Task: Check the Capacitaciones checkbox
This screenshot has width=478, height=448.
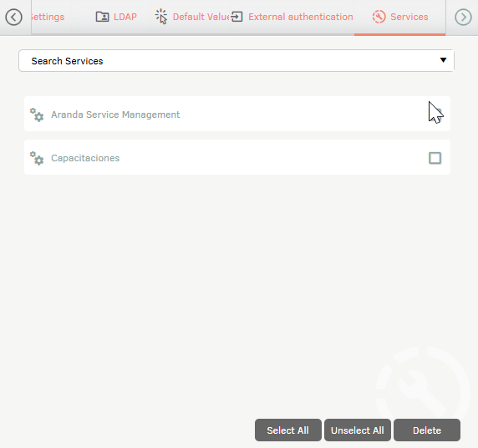Action: 435,158
